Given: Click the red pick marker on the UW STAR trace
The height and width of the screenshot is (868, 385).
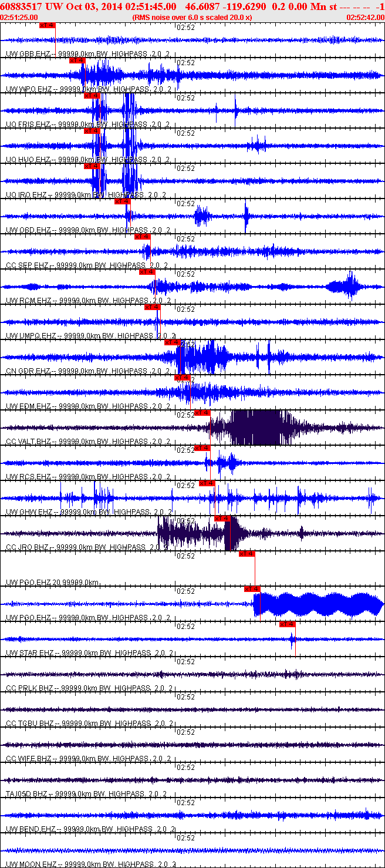Looking at the screenshot, I should click(x=287, y=624).
